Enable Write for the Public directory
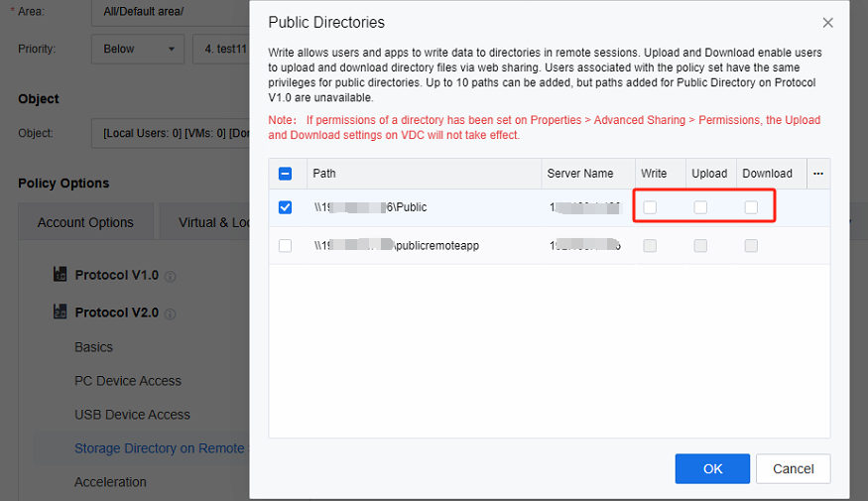868x501 pixels. tap(650, 207)
